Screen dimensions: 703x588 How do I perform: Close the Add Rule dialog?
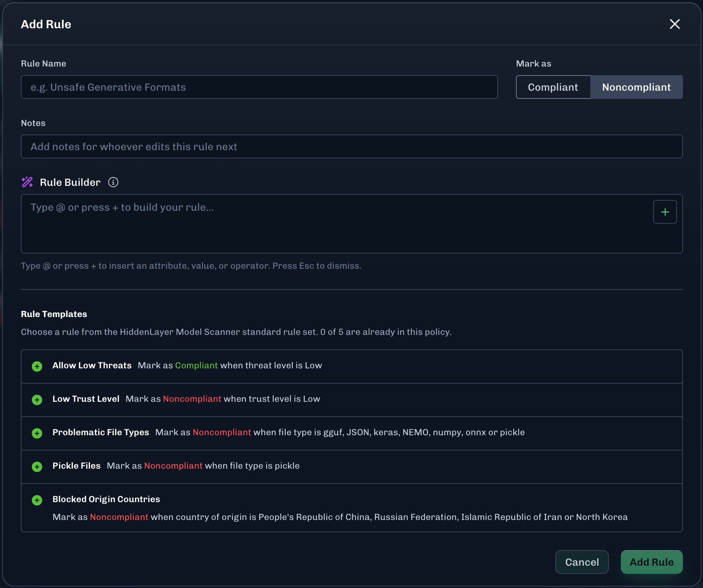(674, 24)
